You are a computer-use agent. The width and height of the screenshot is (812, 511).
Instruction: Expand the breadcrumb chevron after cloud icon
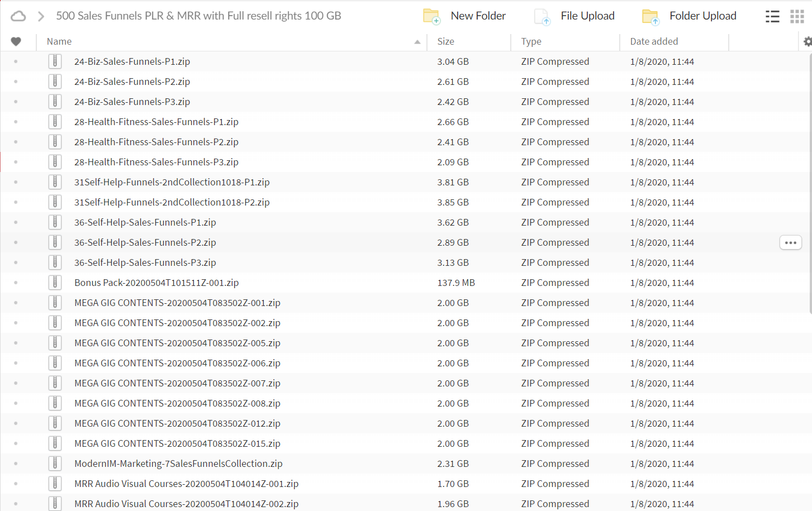41,16
